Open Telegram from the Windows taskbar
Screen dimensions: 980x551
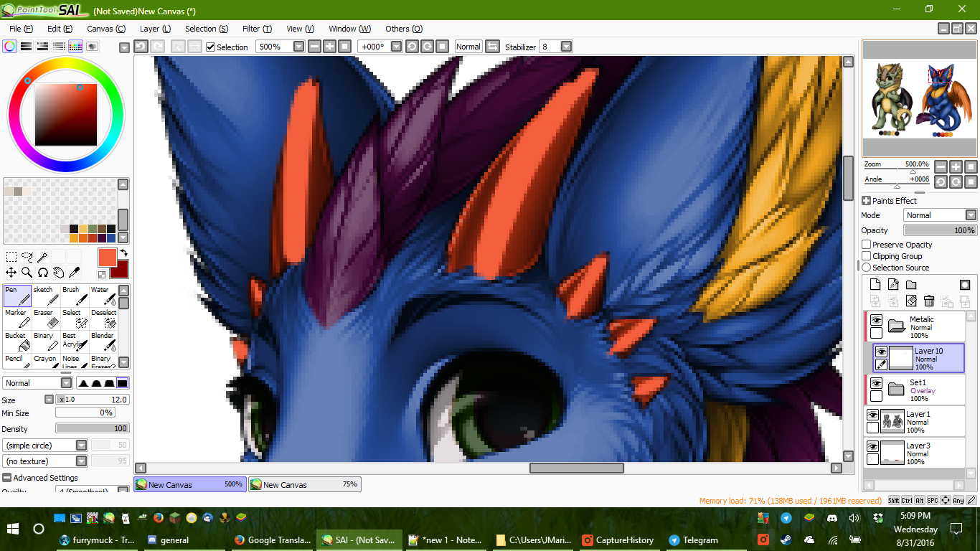[692, 540]
